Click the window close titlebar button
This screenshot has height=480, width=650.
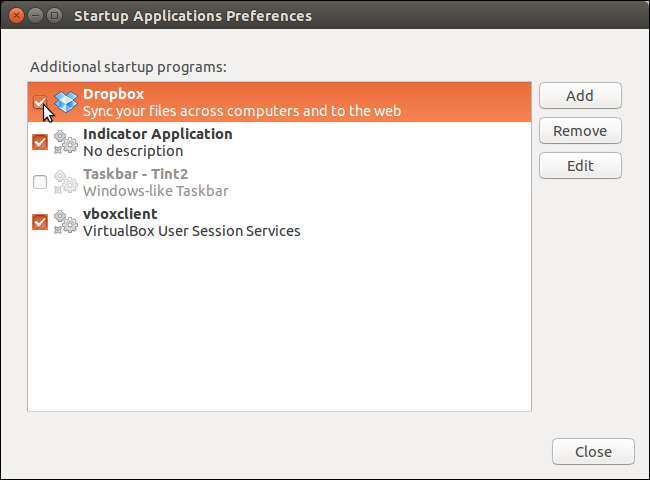click(x=17, y=15)
